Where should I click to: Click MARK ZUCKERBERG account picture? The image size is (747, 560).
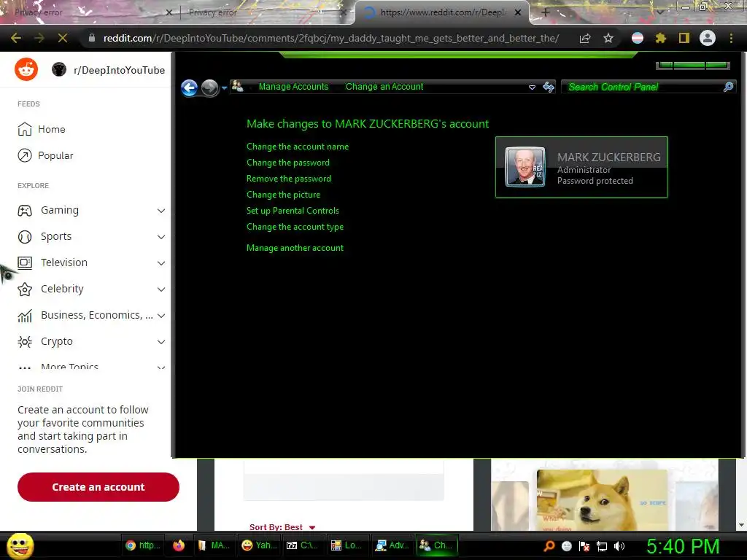click(x=525, y=167)
